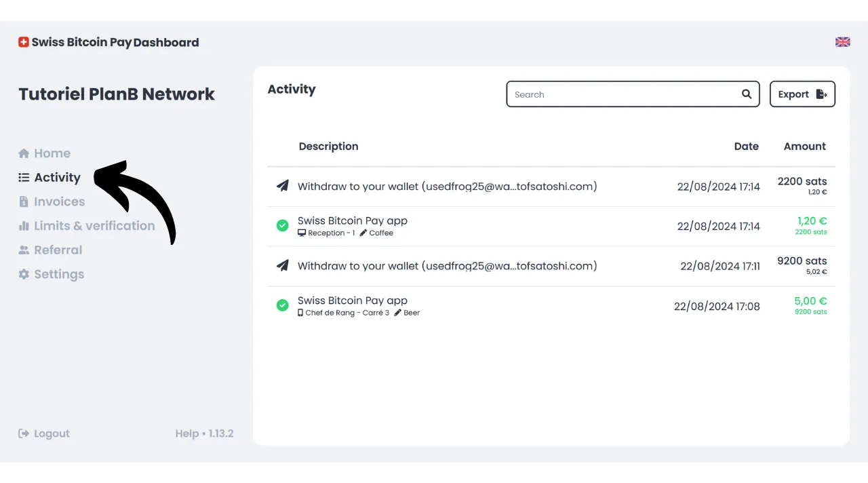
Task: Focus the activity Search field
Action: 624,94
